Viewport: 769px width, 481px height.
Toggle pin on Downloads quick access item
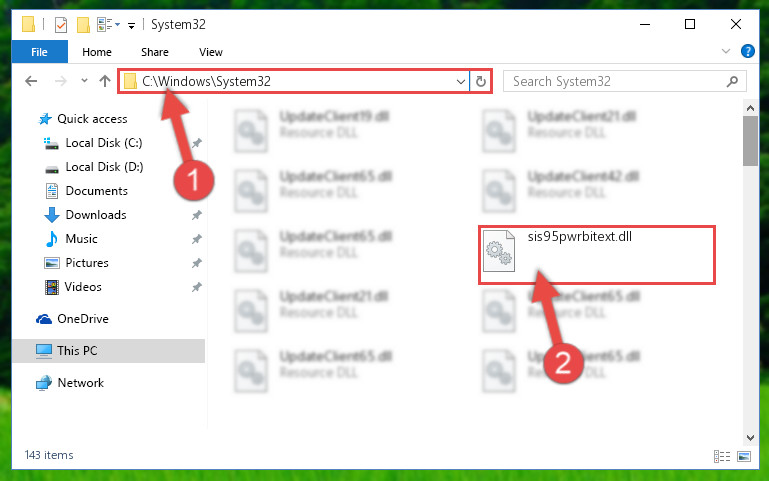coord(197,215)
